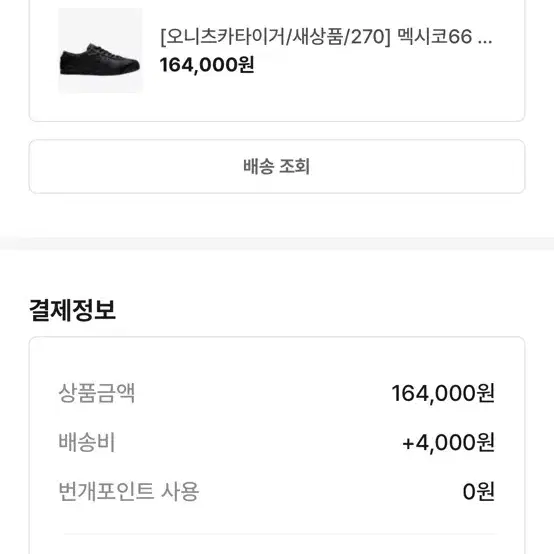Click the 결제정보 section heading
Viewport: 554px width, 554px height.
(72, 310)
